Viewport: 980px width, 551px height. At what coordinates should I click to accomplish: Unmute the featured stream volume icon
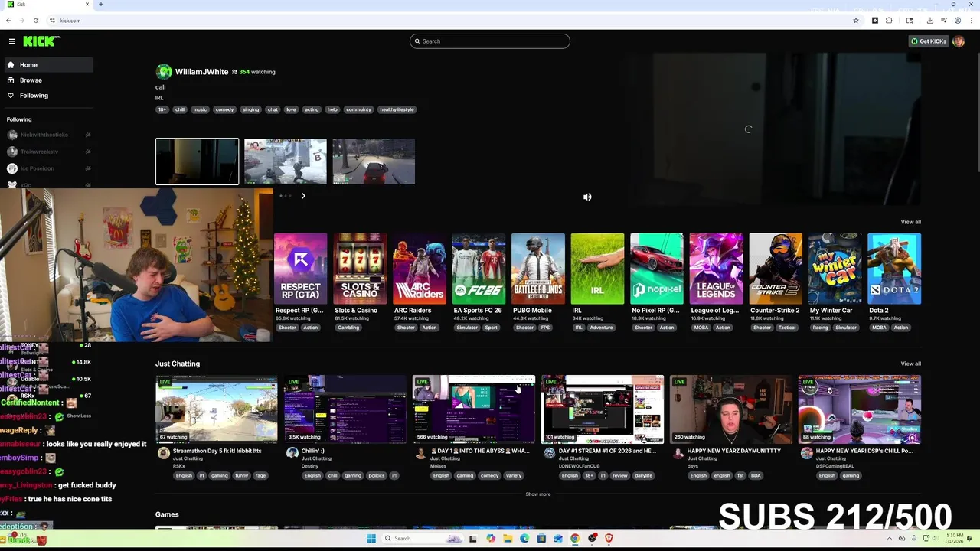(x=587, y=197)
